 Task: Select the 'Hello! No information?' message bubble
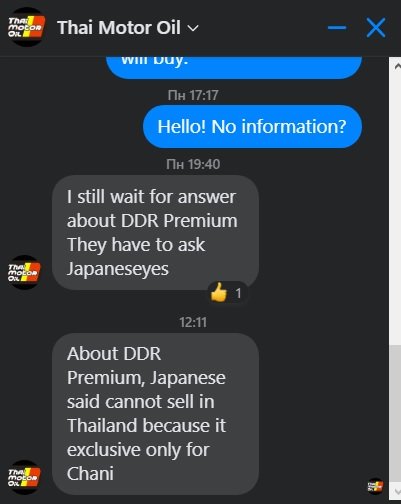tap(252, 127)
